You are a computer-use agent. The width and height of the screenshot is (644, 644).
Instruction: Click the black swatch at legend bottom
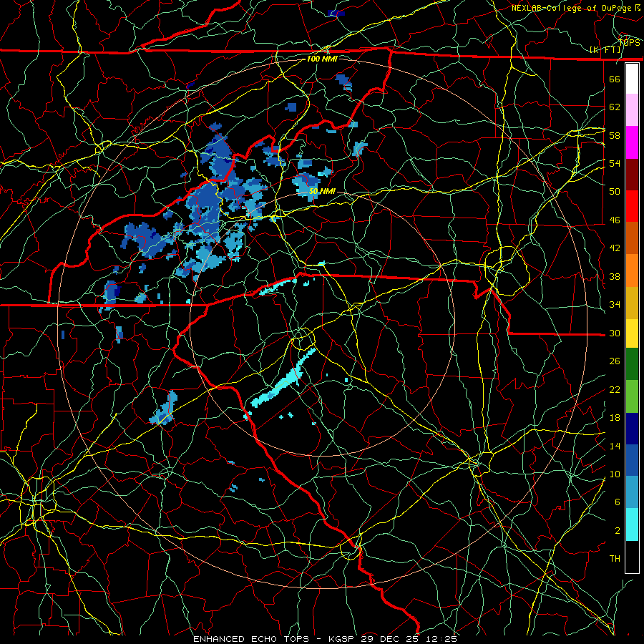click(x=632, y=557)
